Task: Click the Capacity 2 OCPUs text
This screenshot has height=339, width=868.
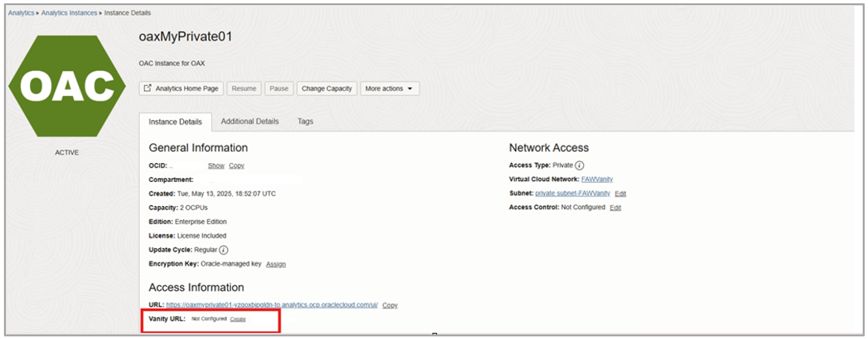Action: click(x=178, y=208)
